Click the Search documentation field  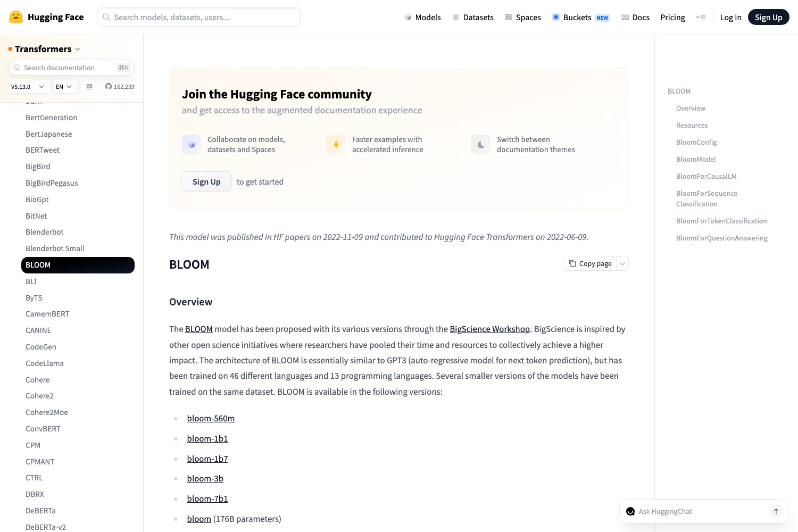(x=71, y=68)
